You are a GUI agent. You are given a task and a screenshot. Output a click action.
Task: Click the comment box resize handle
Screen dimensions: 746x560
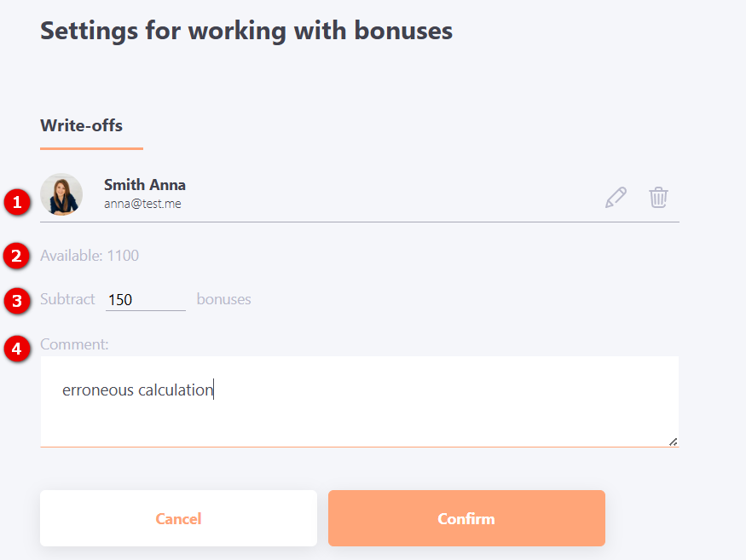(673, 441)
